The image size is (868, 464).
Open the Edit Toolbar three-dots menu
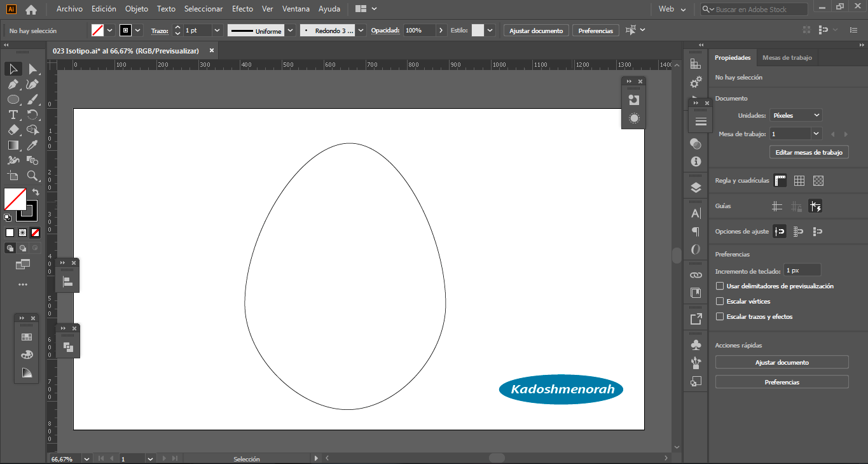[23, 285]
